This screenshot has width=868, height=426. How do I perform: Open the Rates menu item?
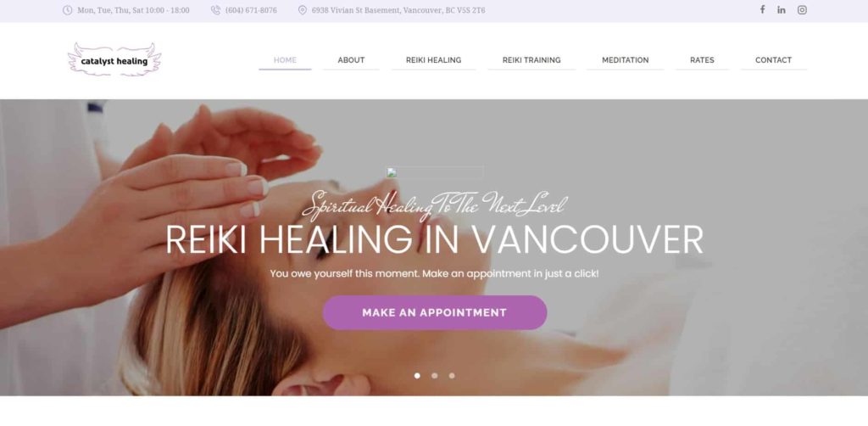point(702,60)
